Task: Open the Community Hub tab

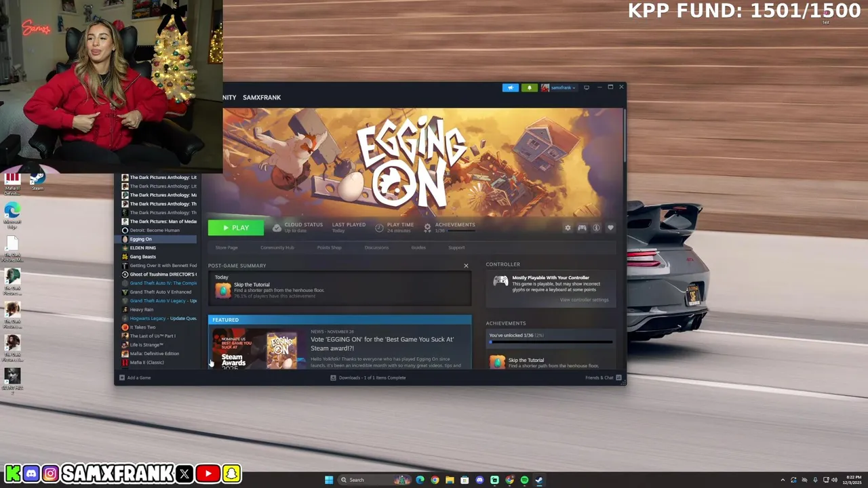Action: (277, 247)
